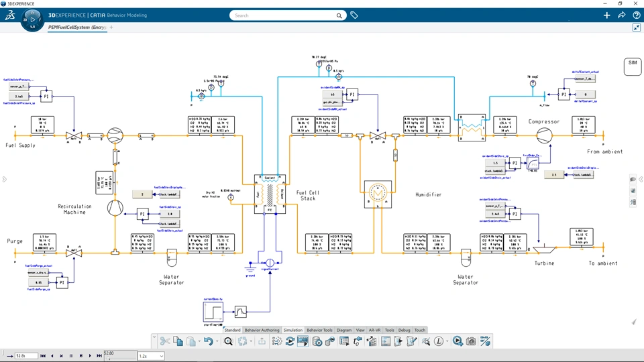Click the Paste clipboard icon
The width and height of the screenshot is (644, 362).
[x=191, y=341]
